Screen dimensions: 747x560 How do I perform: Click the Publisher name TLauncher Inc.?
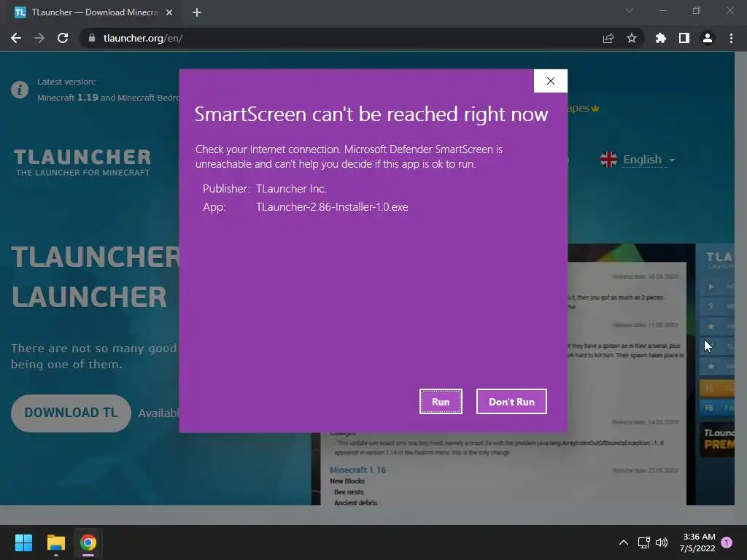(291, 189)
